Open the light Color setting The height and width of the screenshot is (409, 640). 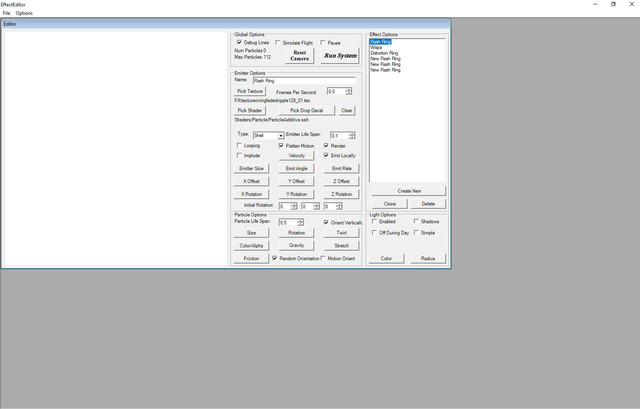[x=386, y=258]
